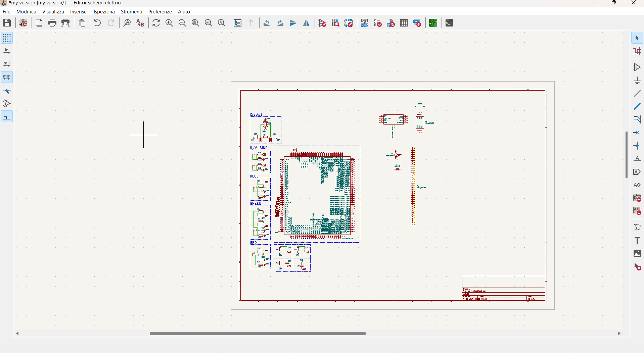
Task: Mirror selected item horizontally
Action: [x=306, y=23]
